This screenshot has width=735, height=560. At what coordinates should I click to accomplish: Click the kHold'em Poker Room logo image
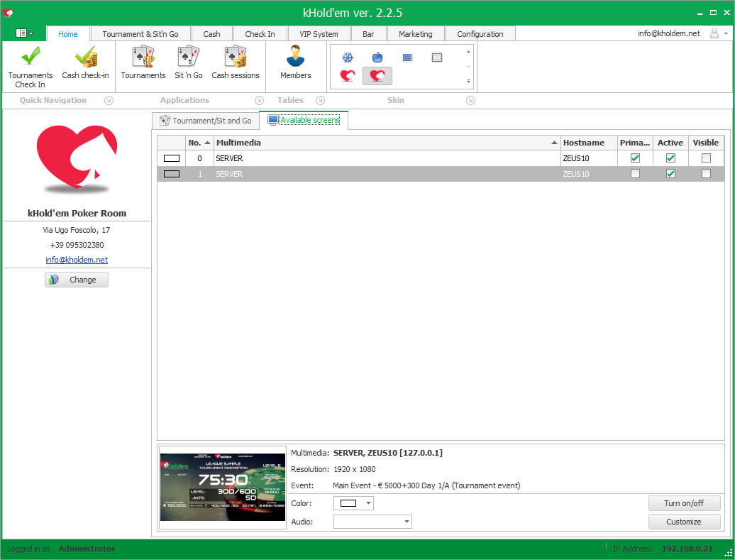coord(77,160)
